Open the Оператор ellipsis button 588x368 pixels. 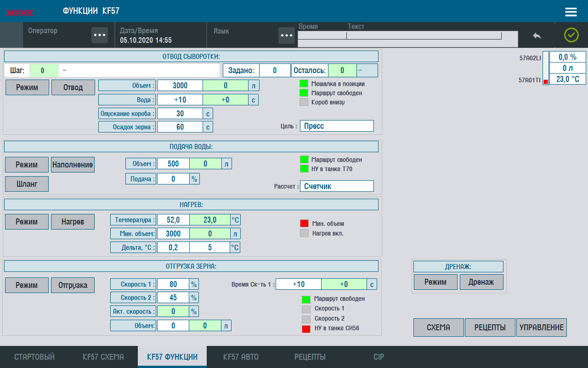click(99, 35)
